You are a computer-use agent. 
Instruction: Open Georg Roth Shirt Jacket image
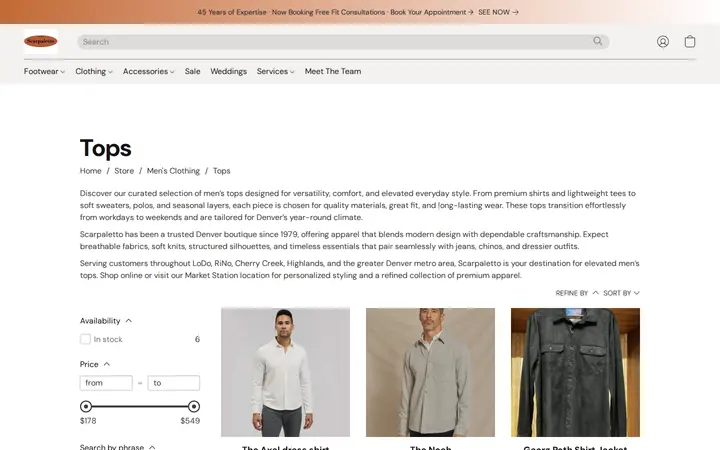(575, 372)
